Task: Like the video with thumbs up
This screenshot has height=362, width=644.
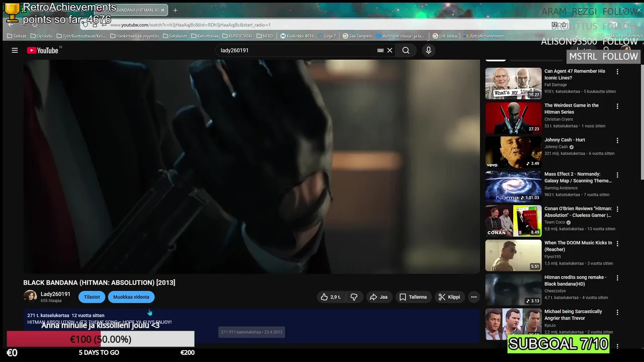Action: click(x=331, y=297)
